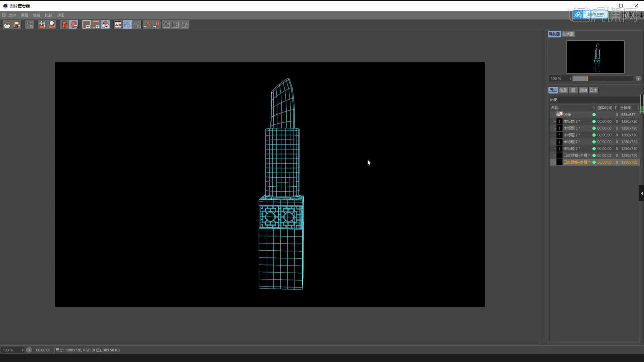Click the 分辨率 column header
Image resolution: width=644 pixels, height=362 pixels.
pos(629,108)
